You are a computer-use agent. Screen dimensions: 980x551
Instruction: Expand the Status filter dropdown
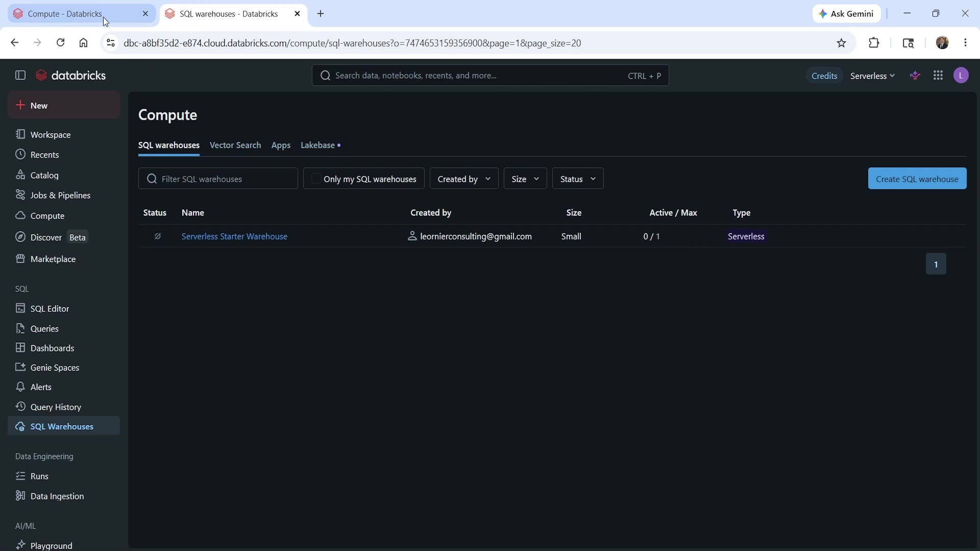(x=578, y=179)
